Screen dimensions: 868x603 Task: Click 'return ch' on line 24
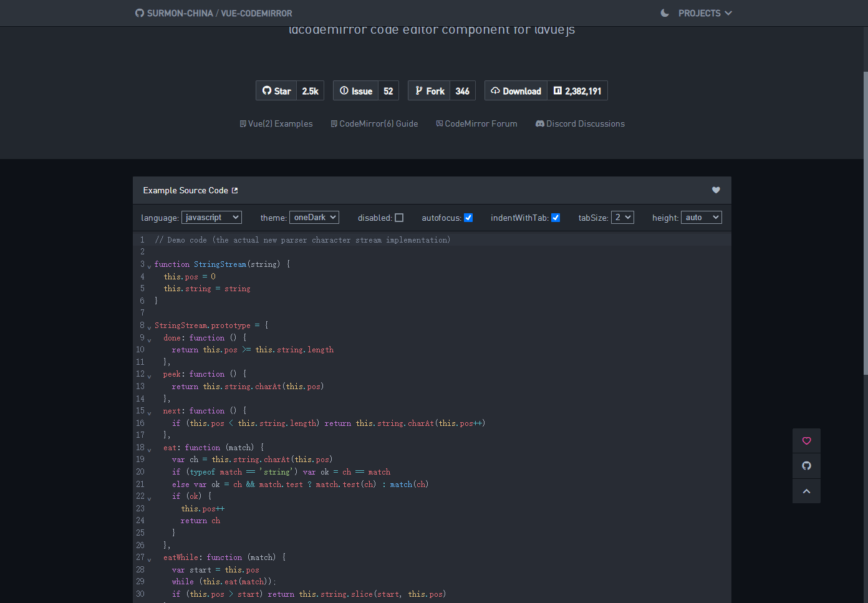point(200,521)
